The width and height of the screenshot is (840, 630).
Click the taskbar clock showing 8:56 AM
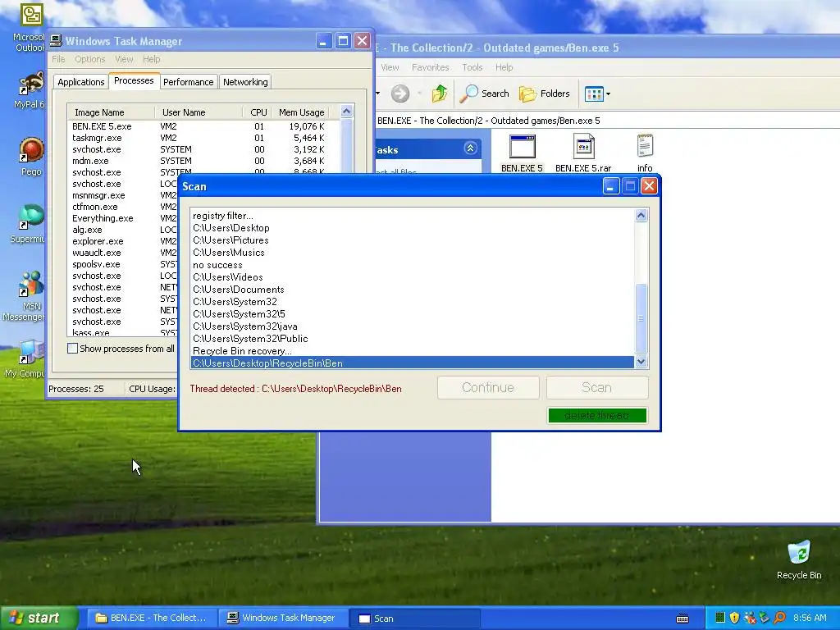(x=810, y=619)
